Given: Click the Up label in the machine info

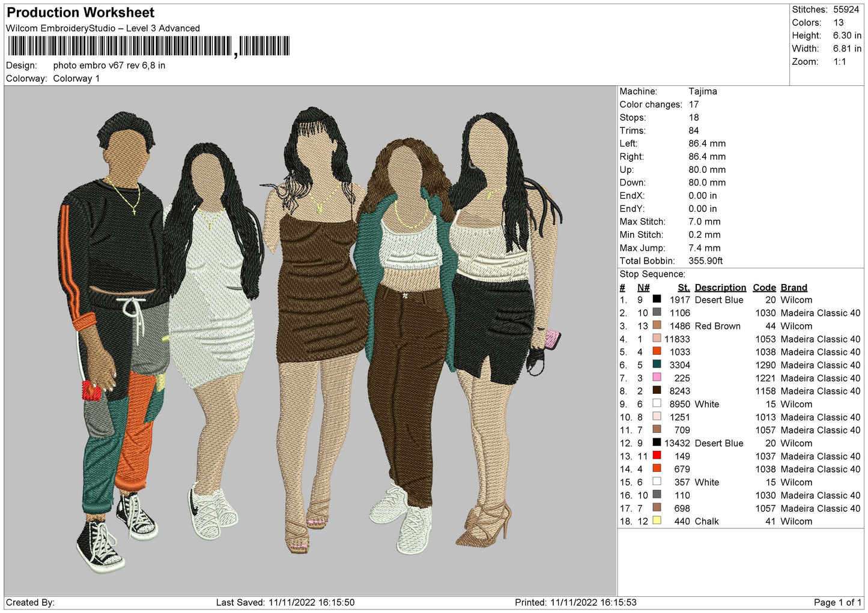Looking at the screenshot, I should [627, 170].
